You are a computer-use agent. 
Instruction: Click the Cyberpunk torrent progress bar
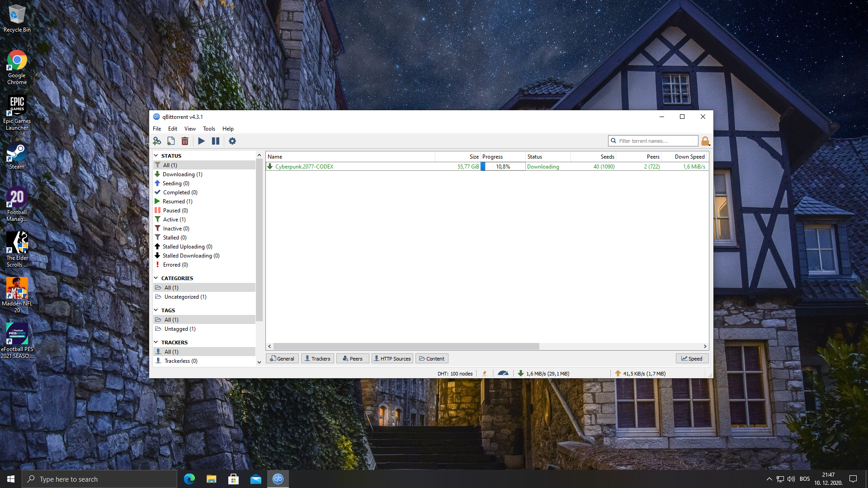click(503, 166)
